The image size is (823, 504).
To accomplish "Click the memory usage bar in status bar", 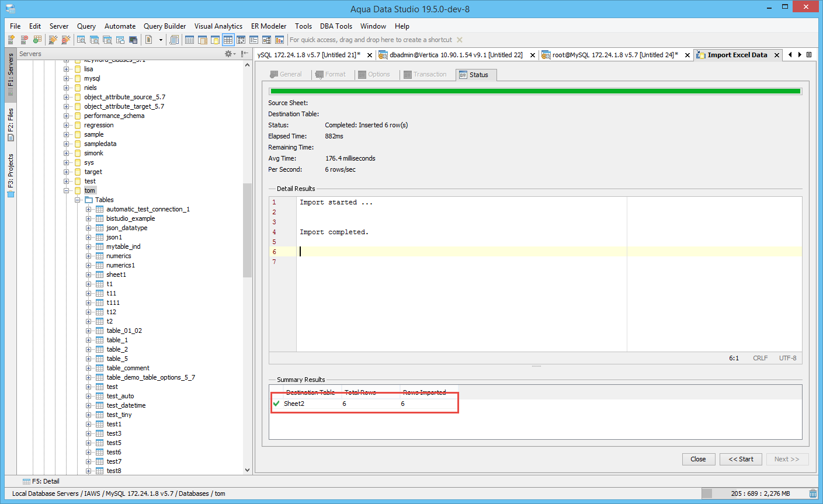I will 754,493.
